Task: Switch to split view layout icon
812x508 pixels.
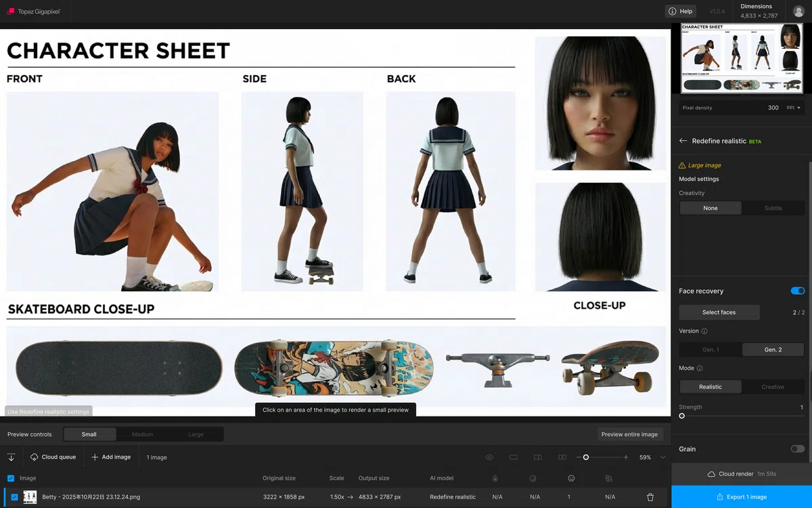Action: 538,457
